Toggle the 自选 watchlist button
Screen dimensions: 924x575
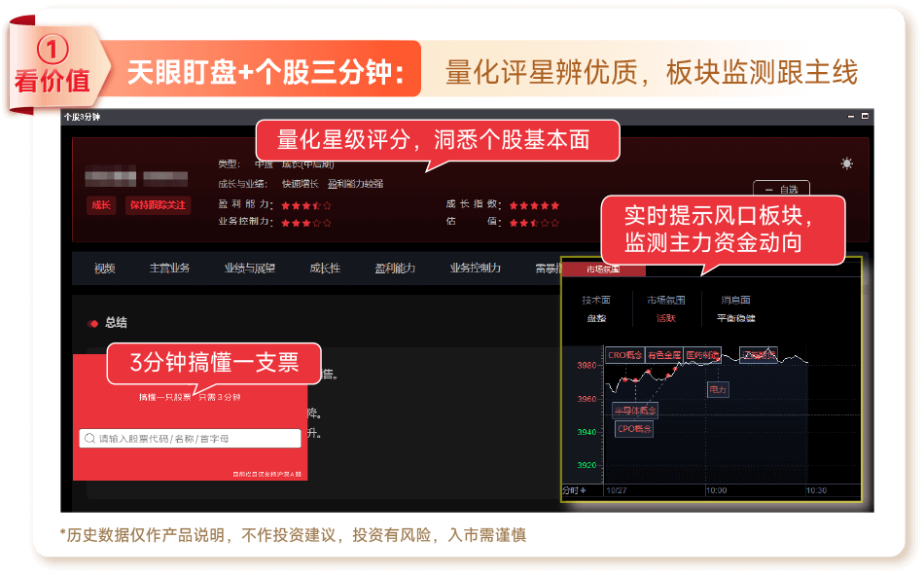click(x=781, y=189)
